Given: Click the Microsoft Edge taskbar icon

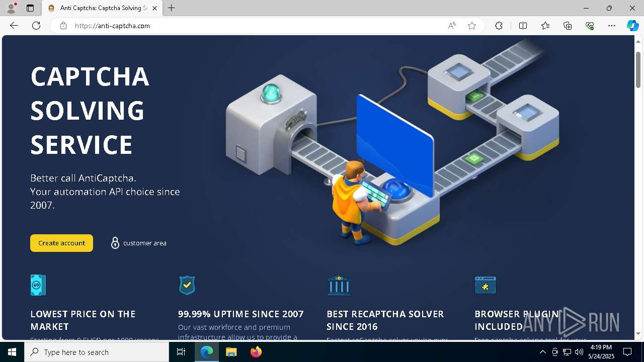Looking at the screenshot, I should click(207, 352).
